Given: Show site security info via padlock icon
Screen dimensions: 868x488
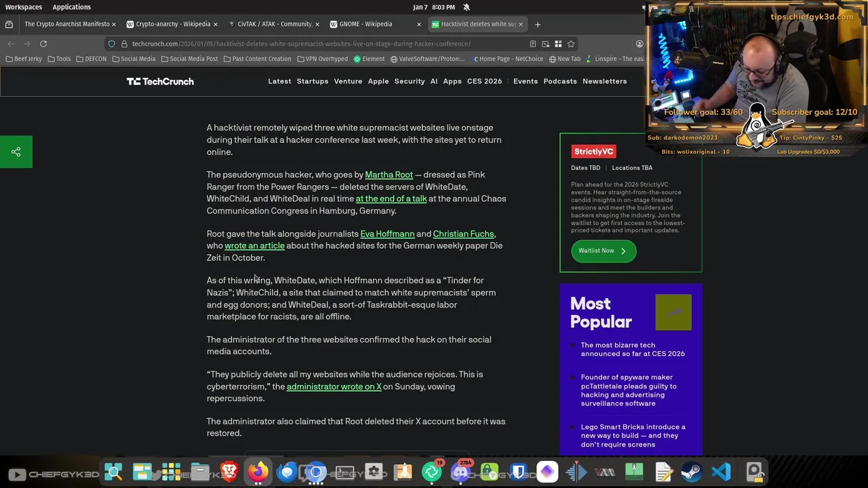Looking at the screenshot, I should (124, 44).
